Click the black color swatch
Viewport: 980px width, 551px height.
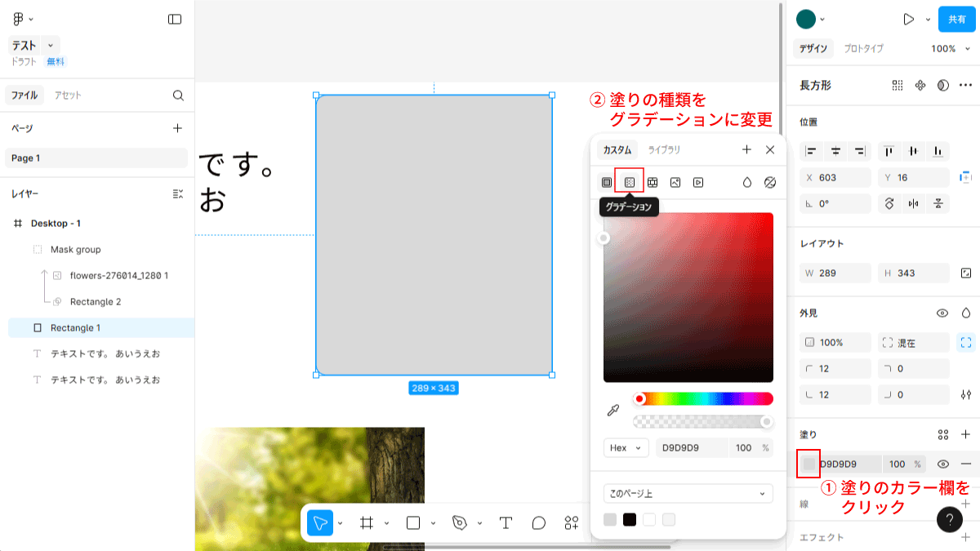coord(630,519)
